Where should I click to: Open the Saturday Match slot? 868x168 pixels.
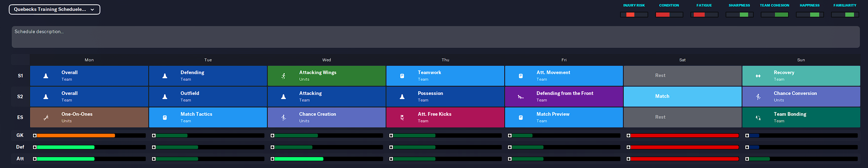click(683, 96)
